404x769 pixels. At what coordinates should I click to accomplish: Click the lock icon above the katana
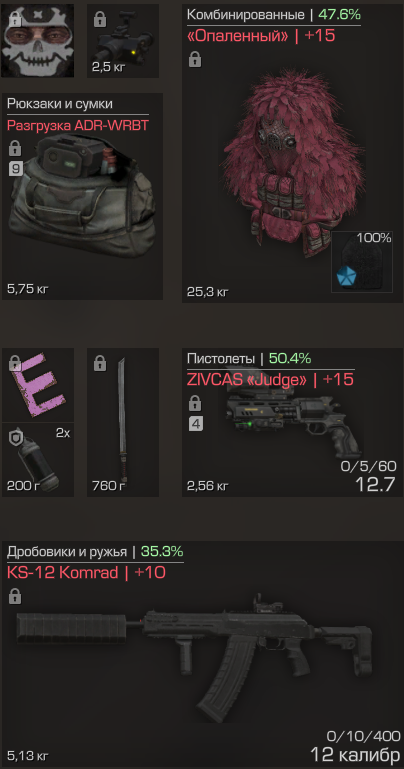tap(100, 364)
